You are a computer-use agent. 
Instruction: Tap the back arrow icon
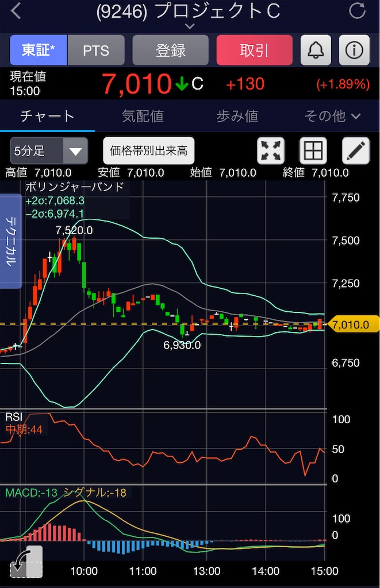pos(16,11)
